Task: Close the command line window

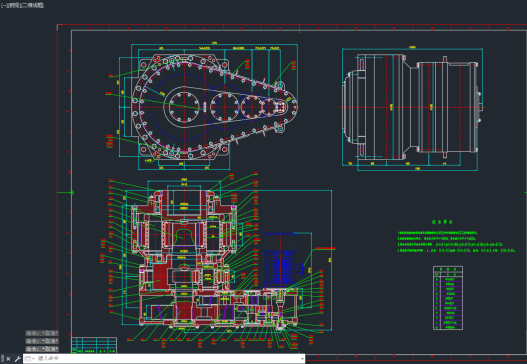Action: coord(8,359)
